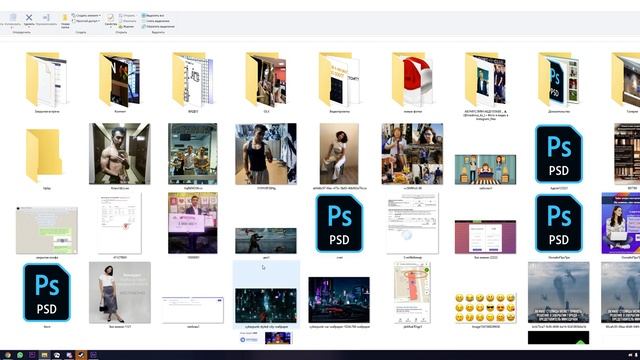Select the emoji grid image
The height and width of the screenshot is (360, 640).
click(x=485, y=307)
